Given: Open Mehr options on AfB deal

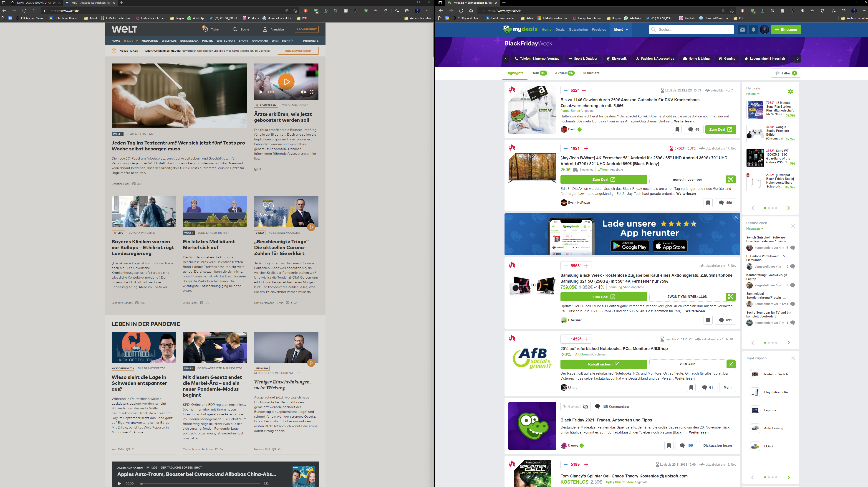Looking at the screenshot, I should (727, 388).
